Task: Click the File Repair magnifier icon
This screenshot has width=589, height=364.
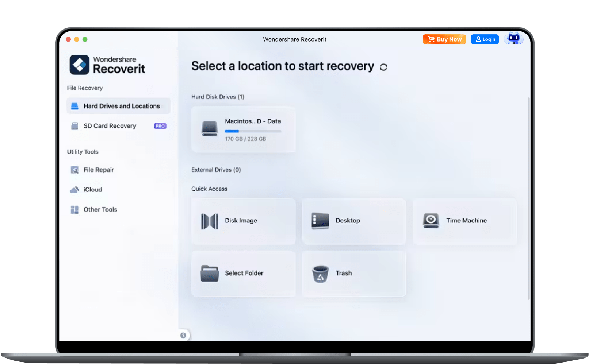Action: pos(74,170)
